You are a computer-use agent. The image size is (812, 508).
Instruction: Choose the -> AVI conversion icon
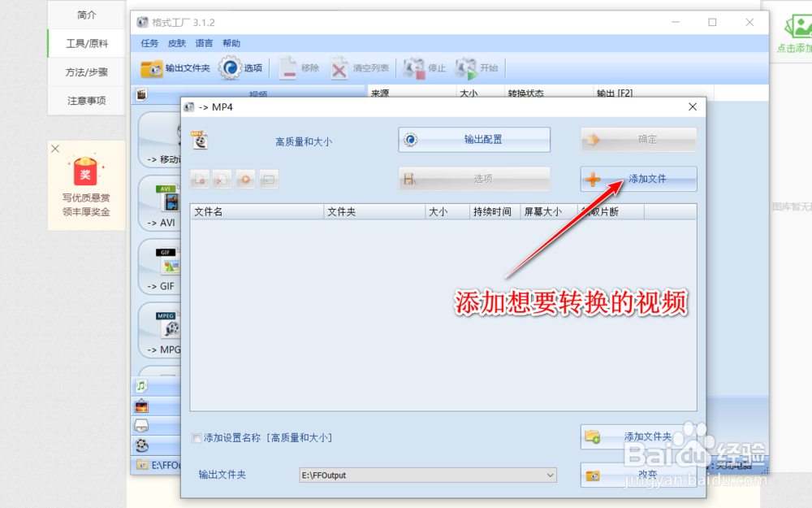coord(168,198)
